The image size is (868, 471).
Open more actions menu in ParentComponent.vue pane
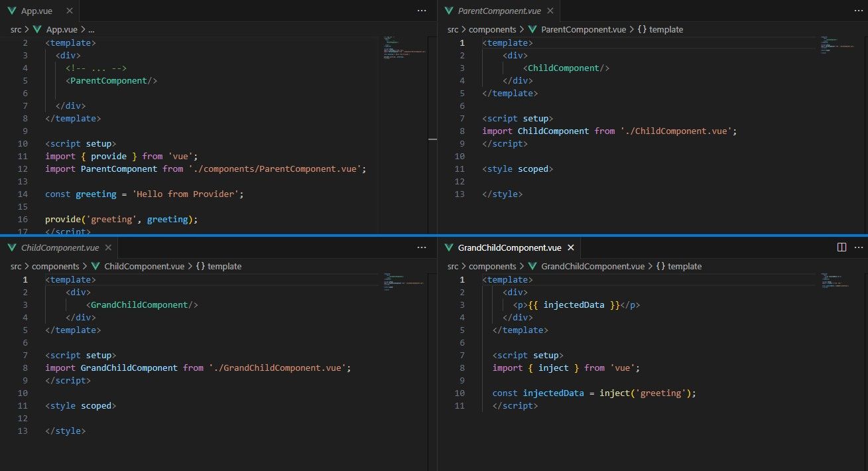coord(859,11)
